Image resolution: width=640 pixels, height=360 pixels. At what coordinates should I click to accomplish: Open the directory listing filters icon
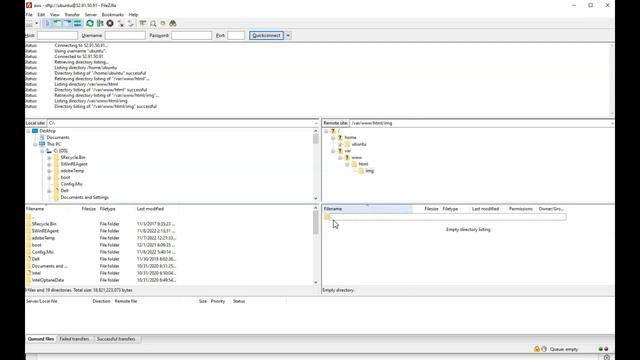(x=142, y=24)
